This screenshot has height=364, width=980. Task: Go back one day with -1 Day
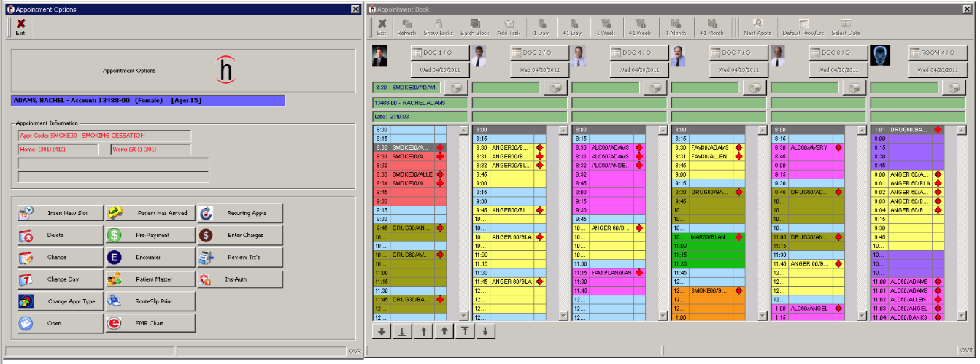[541, 27]
